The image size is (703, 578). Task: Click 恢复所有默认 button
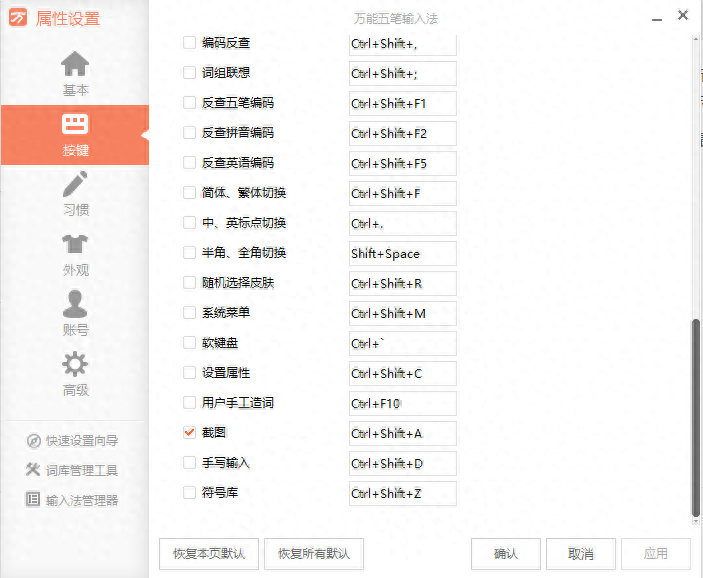[x=314, y=554]
